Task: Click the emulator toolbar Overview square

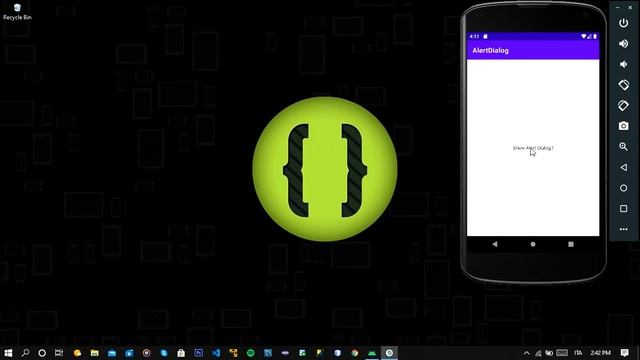Action: [623, 209]
